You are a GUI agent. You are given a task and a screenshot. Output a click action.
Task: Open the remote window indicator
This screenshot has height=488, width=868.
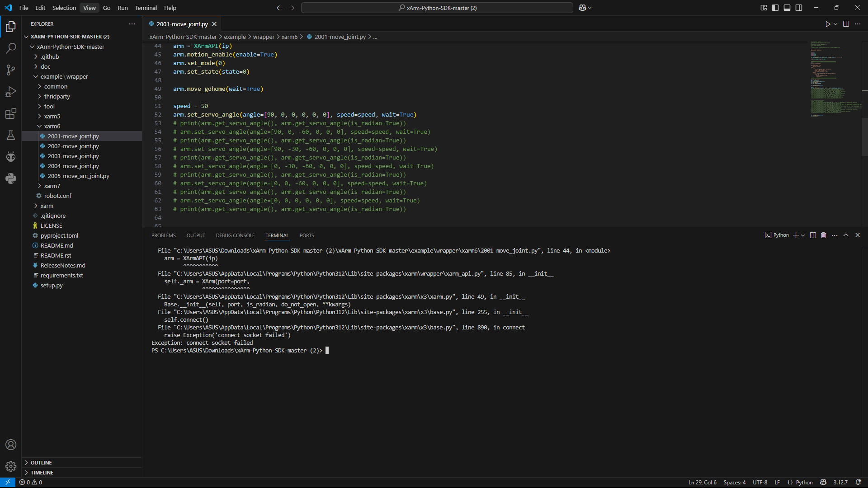coord(8,482)
